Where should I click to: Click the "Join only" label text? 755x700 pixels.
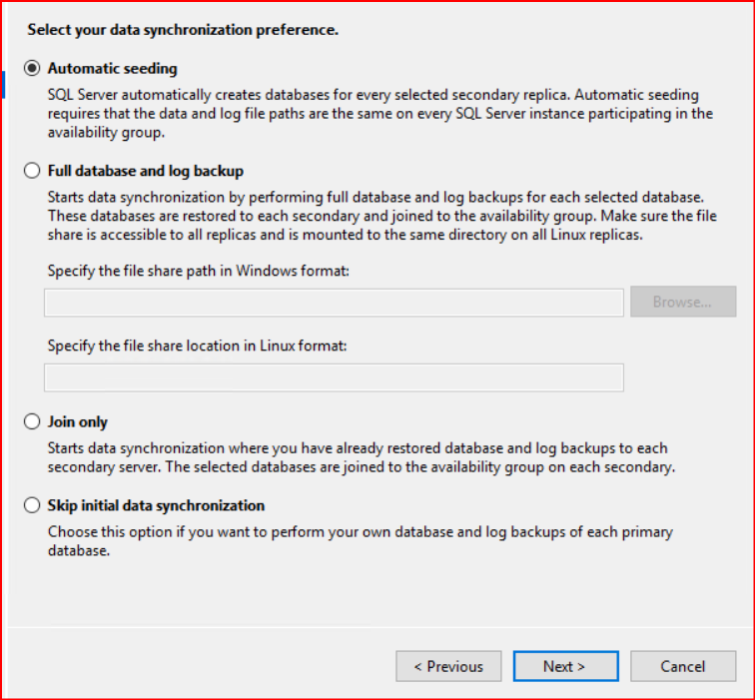78,422
